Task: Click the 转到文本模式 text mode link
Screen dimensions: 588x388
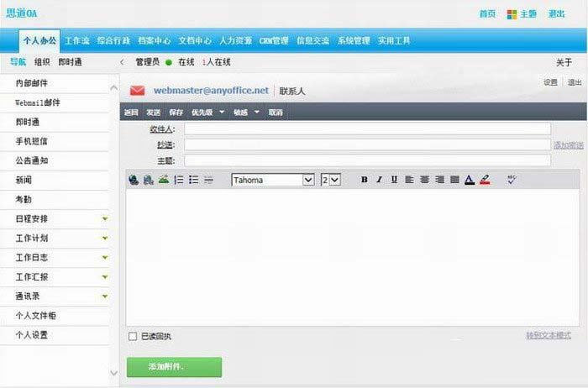Action: tap(549, 335)
